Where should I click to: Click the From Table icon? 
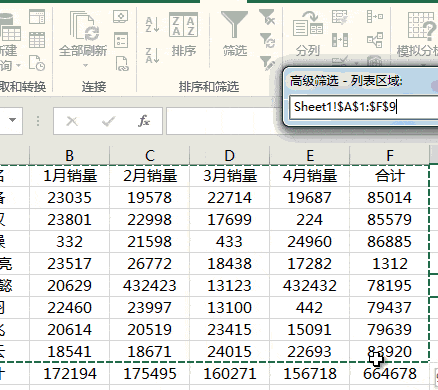(x=37, y=40)
